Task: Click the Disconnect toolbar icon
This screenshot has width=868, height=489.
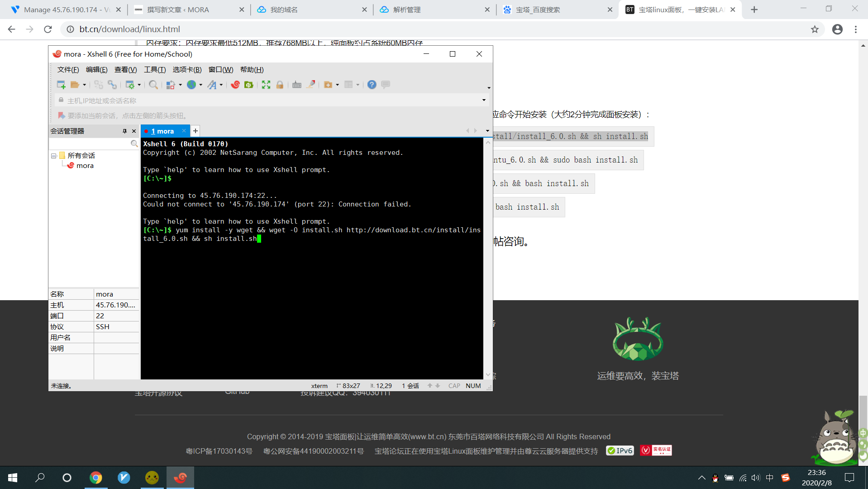Action: 99,85
